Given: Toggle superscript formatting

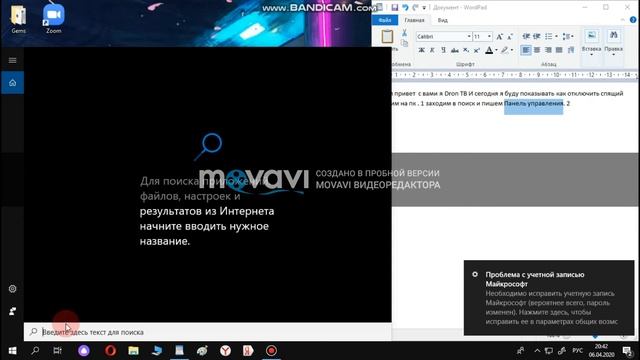Looking at the screenshot, I should point(476,50).
